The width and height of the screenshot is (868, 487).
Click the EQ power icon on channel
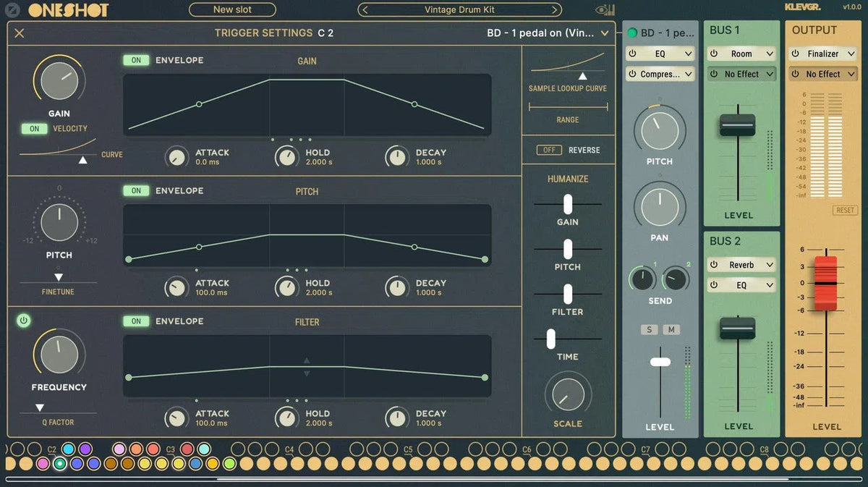click(632, 54)
